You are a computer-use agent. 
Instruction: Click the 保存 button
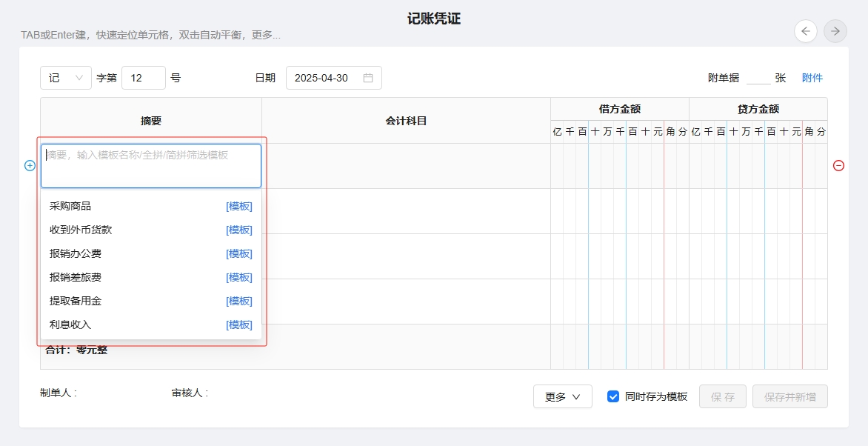[x=723, y=396]
